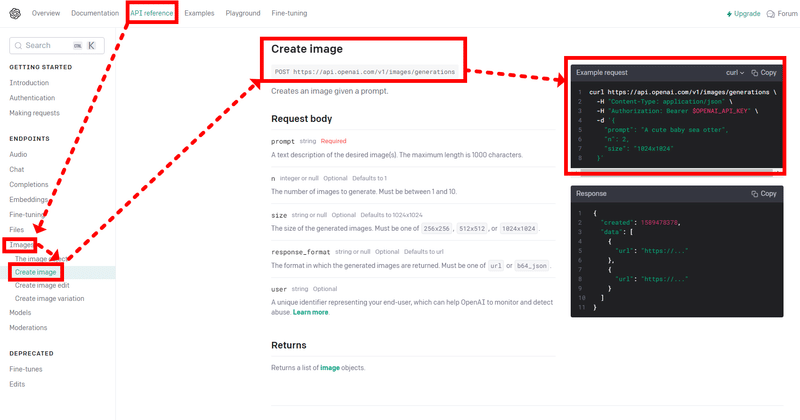Select Create image in the sidebar
The width and height of the screenshot is (800, 420).
click(35, 273)
